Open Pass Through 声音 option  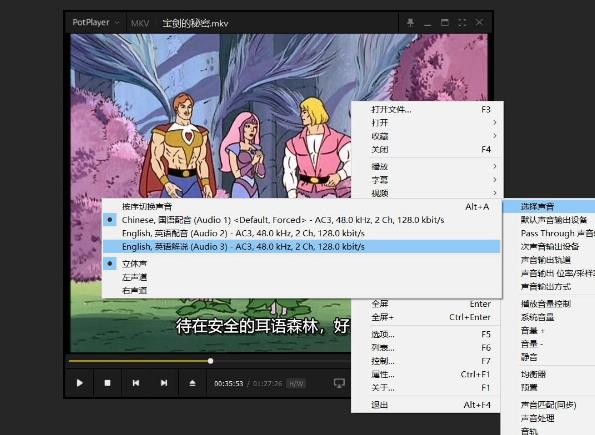[549, 233]
